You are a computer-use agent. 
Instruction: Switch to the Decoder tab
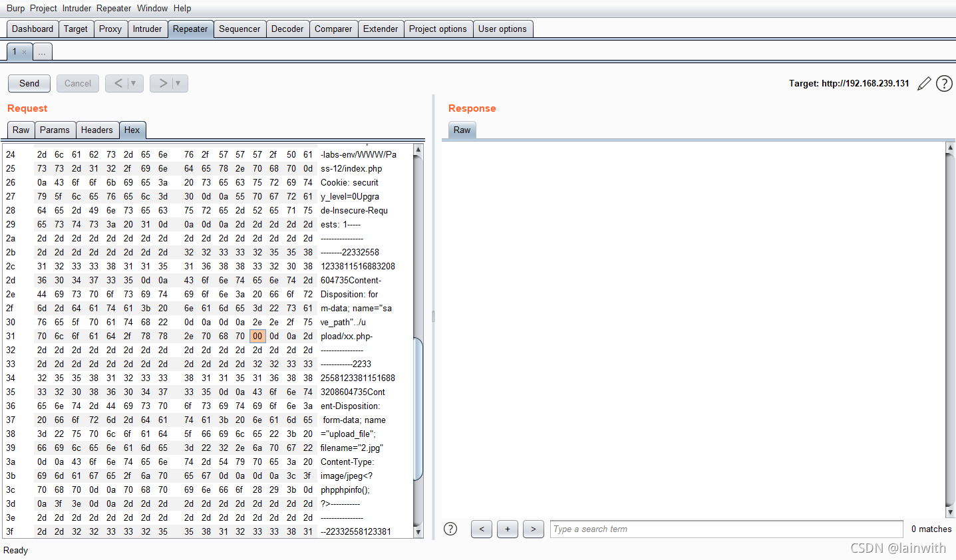[x=287, y=29]
